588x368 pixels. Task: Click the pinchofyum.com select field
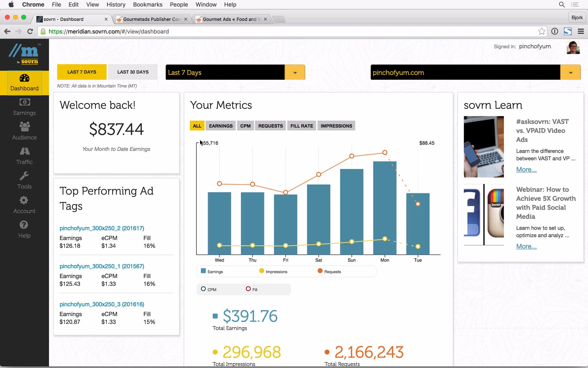tap(465, 72)
